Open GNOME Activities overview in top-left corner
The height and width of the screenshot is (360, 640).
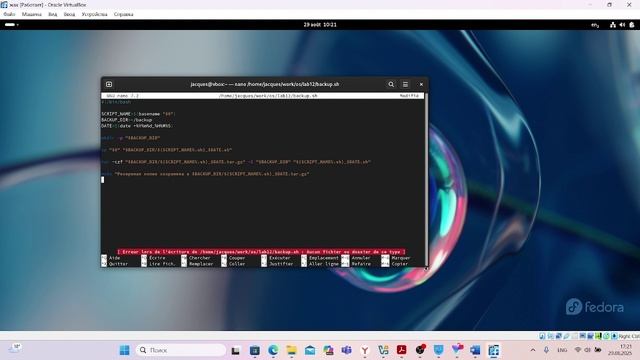click(x=11, y=24)
